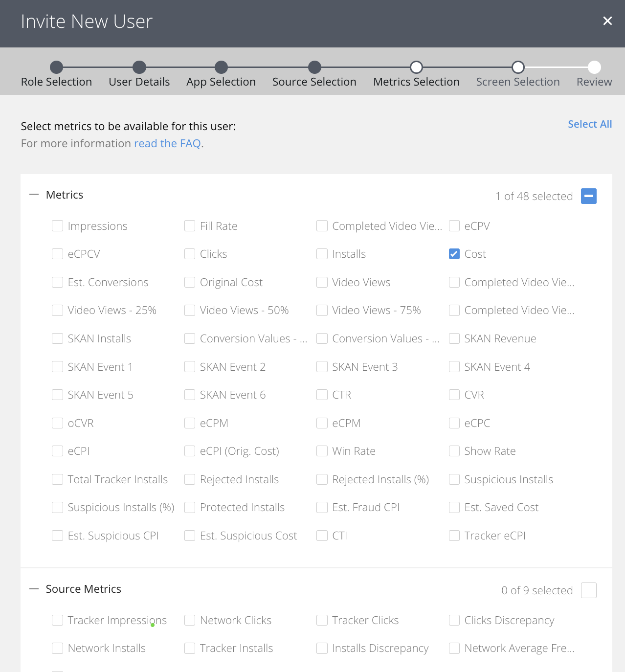Click the App Selection step dot

pos(221,67)
